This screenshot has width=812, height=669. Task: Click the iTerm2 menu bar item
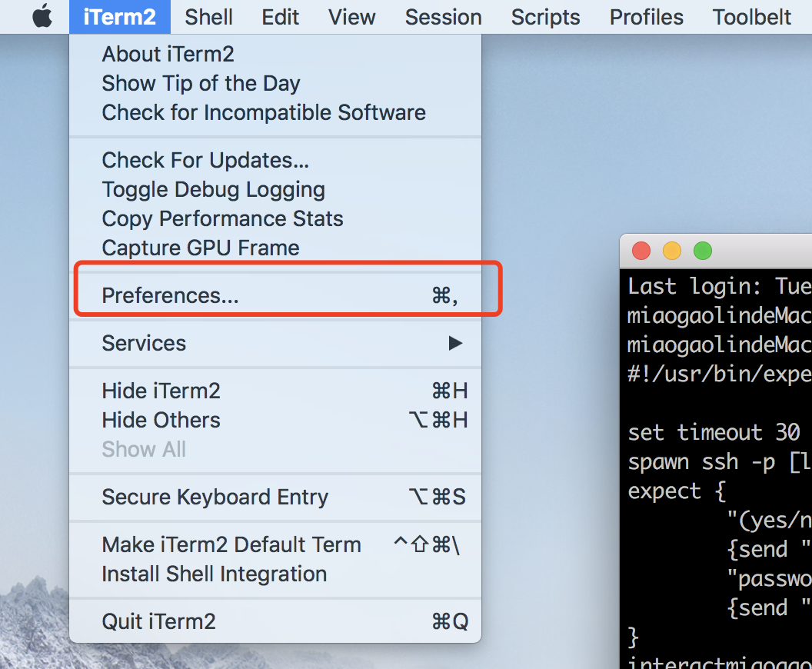pos(120,17)
